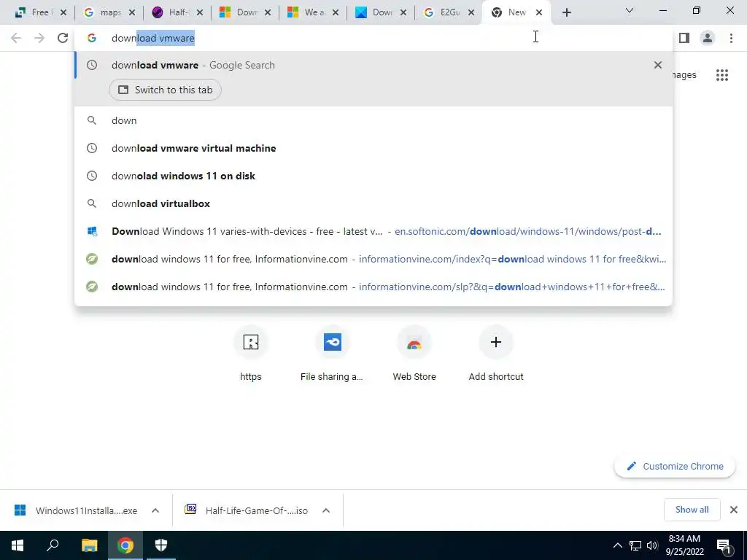This screenshot has width=747, height=560.
Task: Open Chrome three-dot menu
Action: (x=731, y=38)
